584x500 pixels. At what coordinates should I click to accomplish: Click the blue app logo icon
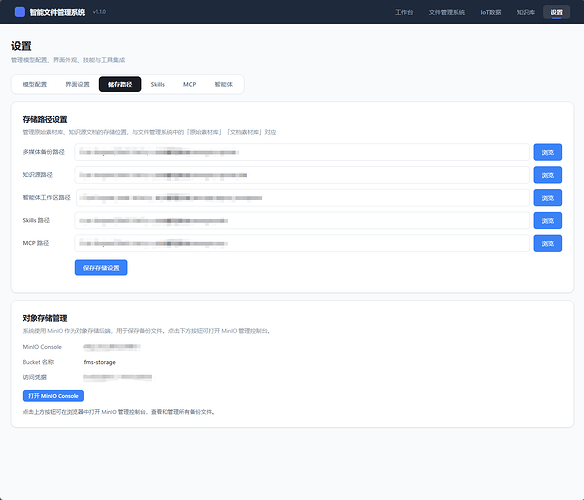coord(20,12)
